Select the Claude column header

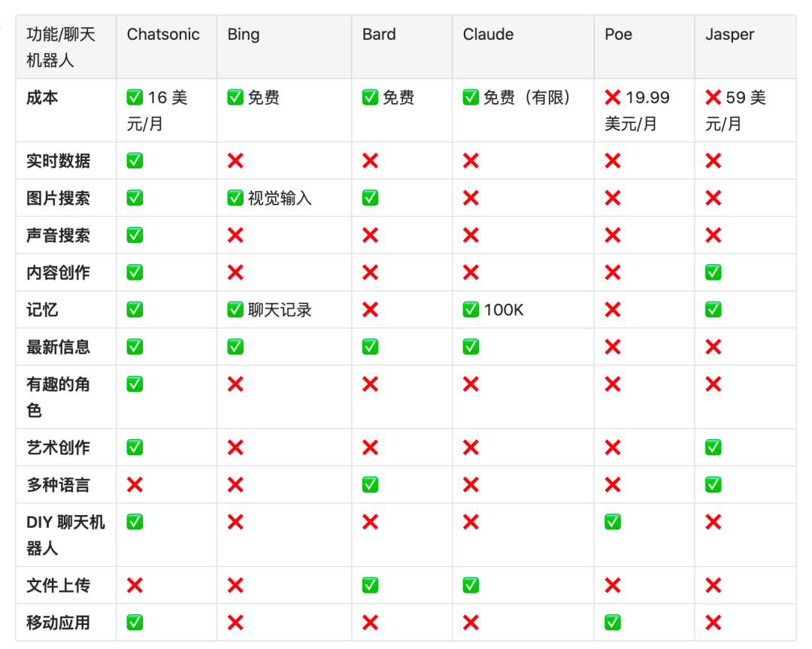[488, 35]
